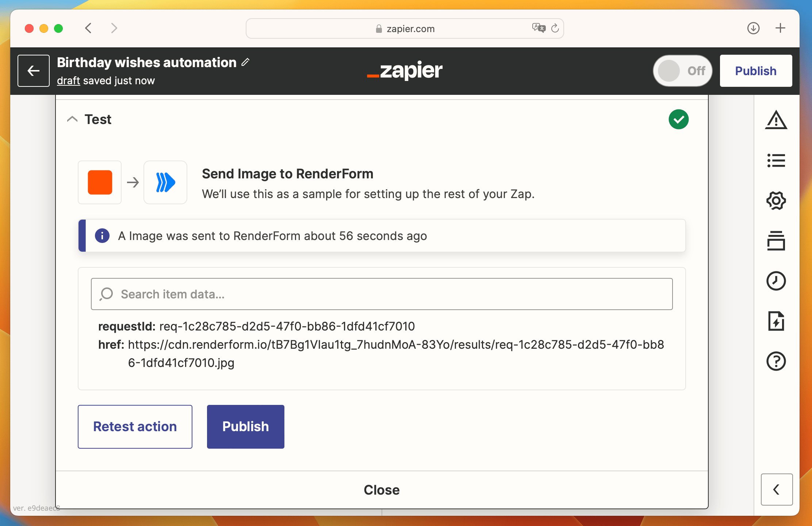This screenshot has width=812, height=526.
Task: Open browser downloads icon
Action: (x=754, y=28)
